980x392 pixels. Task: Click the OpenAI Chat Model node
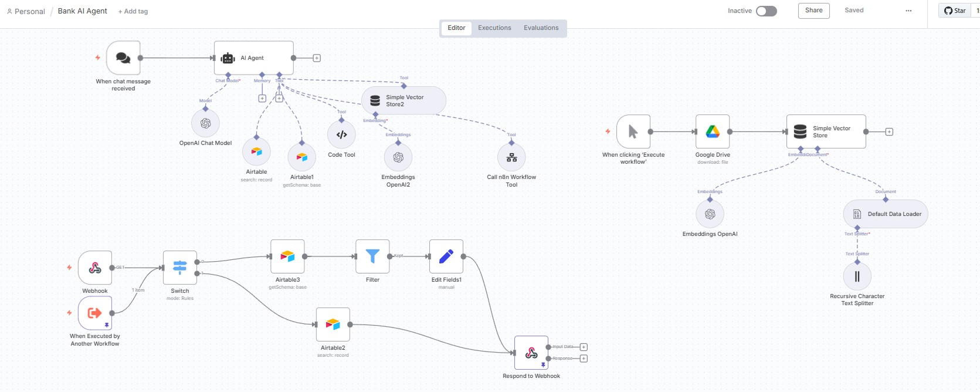pos(205,123)
